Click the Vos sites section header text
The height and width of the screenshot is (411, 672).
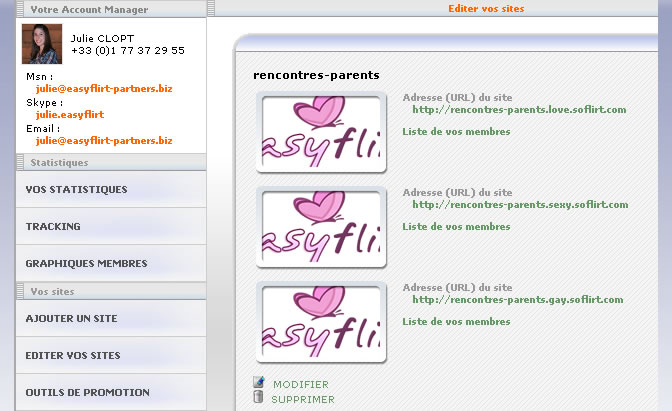click(52, 291)
